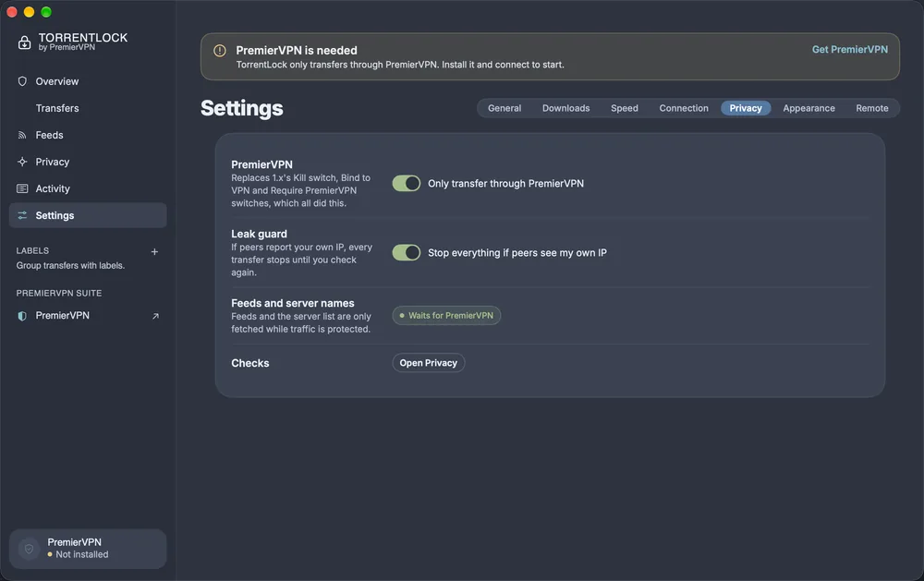
Task: Toggle Stop everything if peers see my IP
Action: coord(407,253)
